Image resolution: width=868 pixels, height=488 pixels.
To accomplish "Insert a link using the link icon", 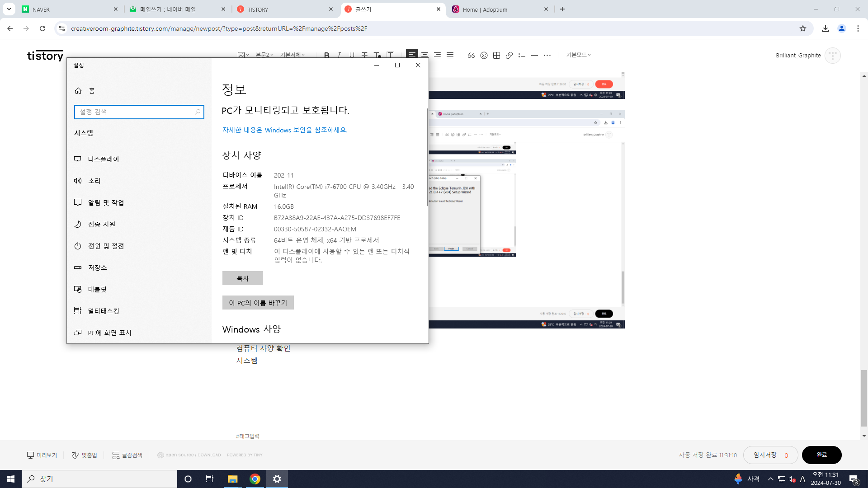I will [509, 55].
